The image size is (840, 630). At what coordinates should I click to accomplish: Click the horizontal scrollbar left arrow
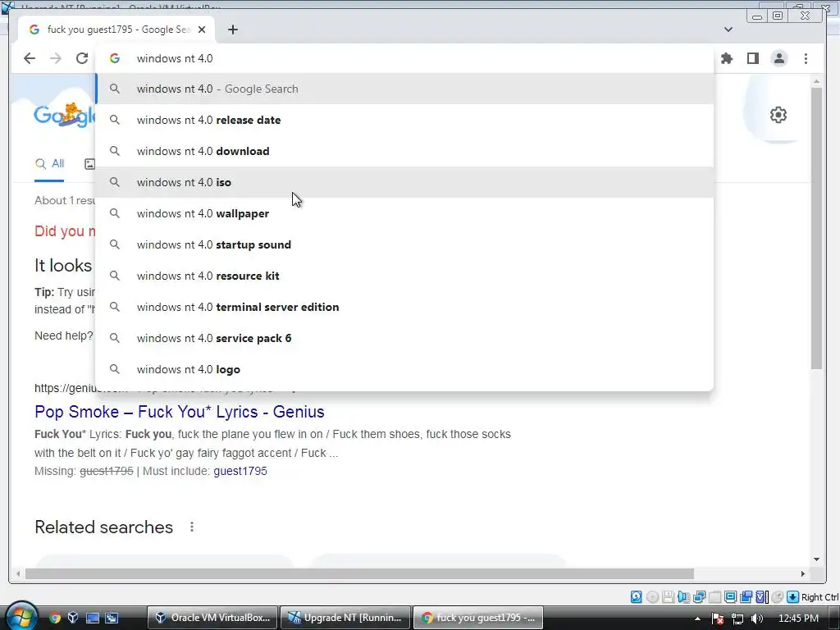[x=18, y=573]
